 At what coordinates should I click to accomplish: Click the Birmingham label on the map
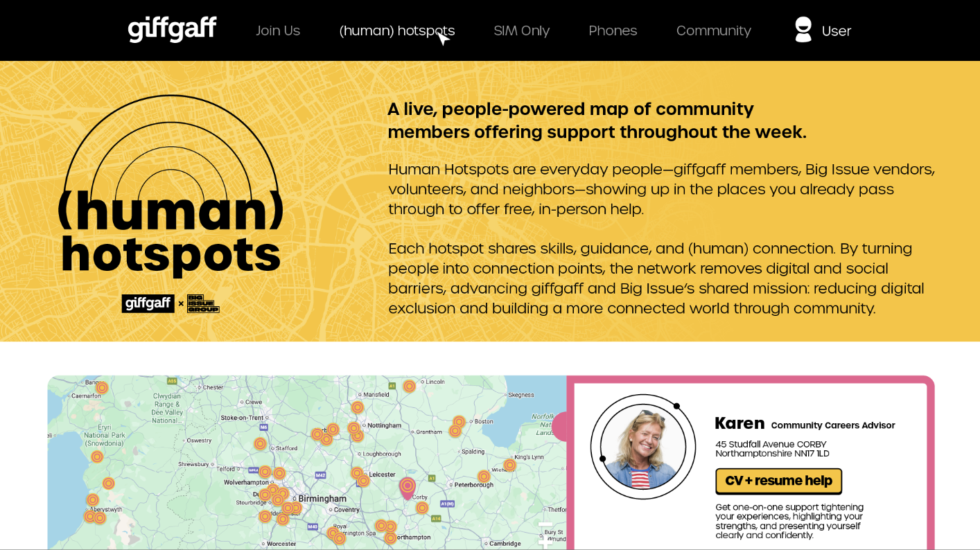322,498
